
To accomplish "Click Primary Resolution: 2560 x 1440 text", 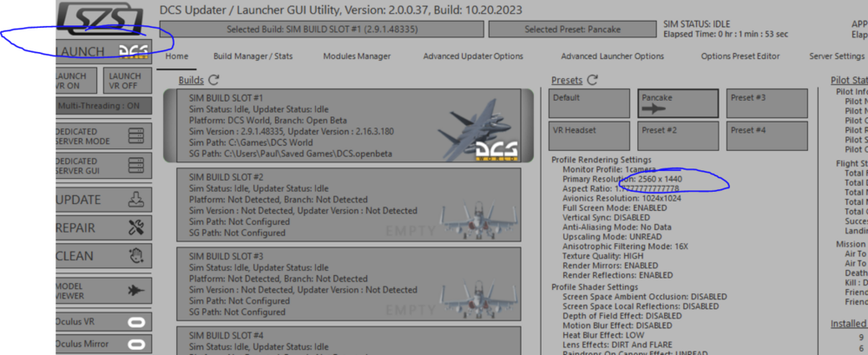I will click(x=622, y=180).
